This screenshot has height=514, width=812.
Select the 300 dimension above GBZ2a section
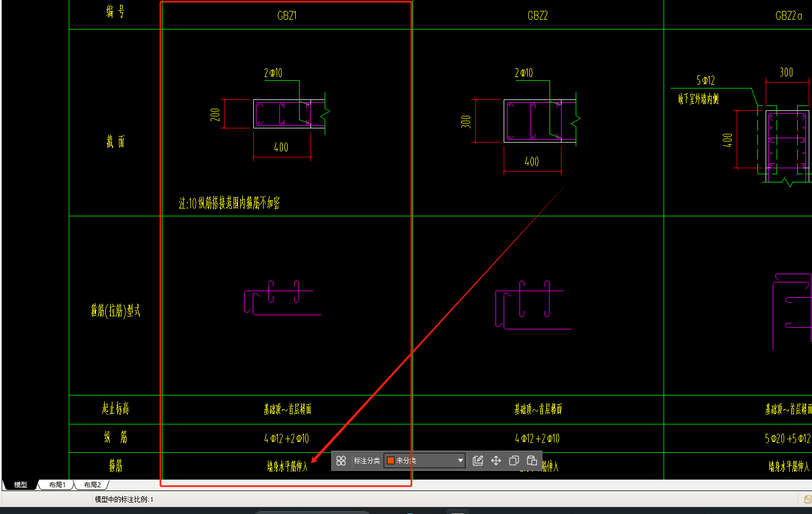[786, 73]
